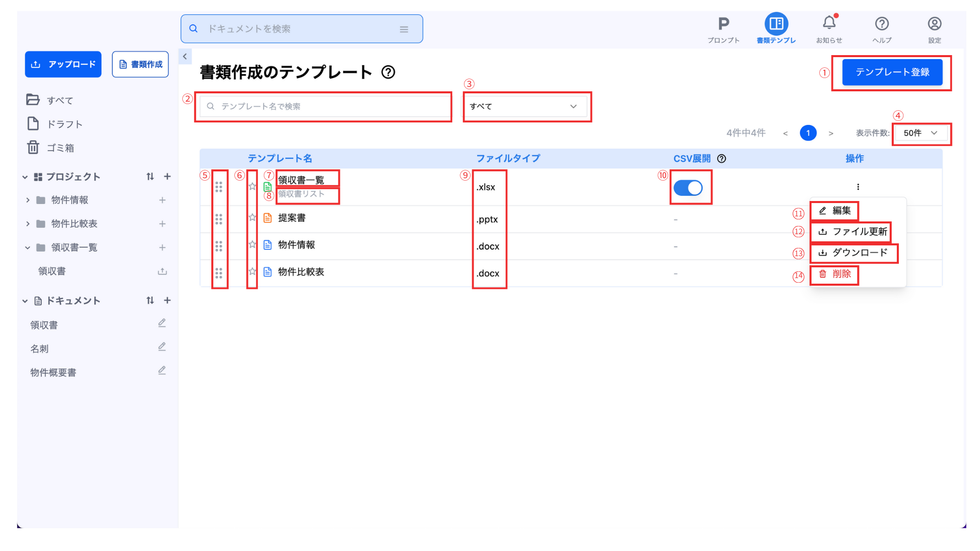Click the search filter icon in document search
This screenshot has height=551, width=980.
[x=404, y=30]
